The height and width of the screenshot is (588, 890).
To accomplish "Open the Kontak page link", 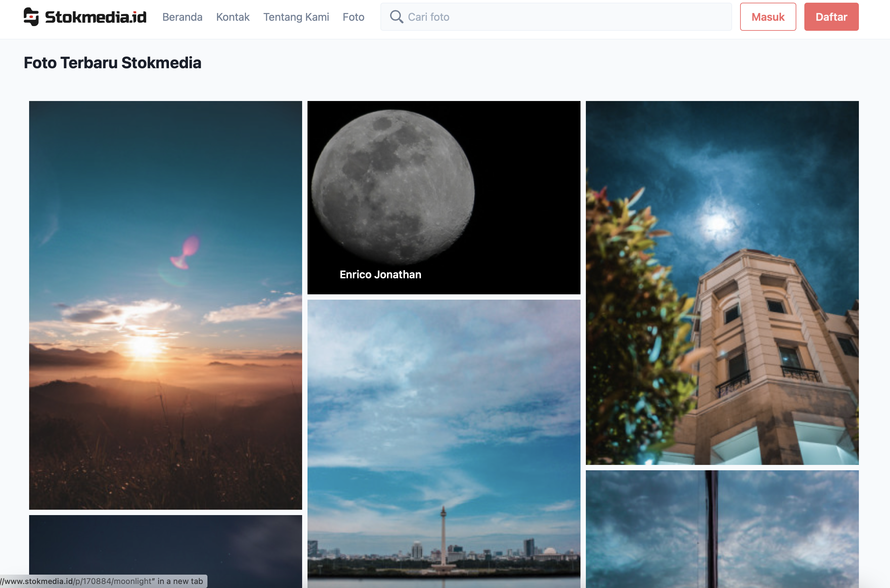I will click(233, 17).
